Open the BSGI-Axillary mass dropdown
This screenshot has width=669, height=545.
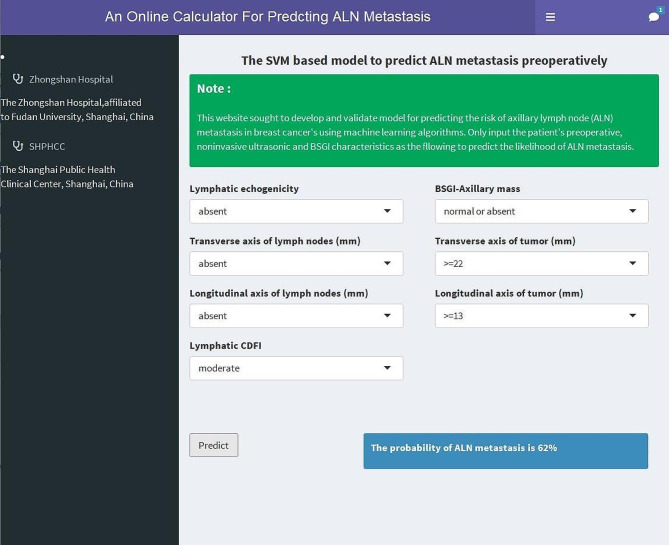pos(541,211)
